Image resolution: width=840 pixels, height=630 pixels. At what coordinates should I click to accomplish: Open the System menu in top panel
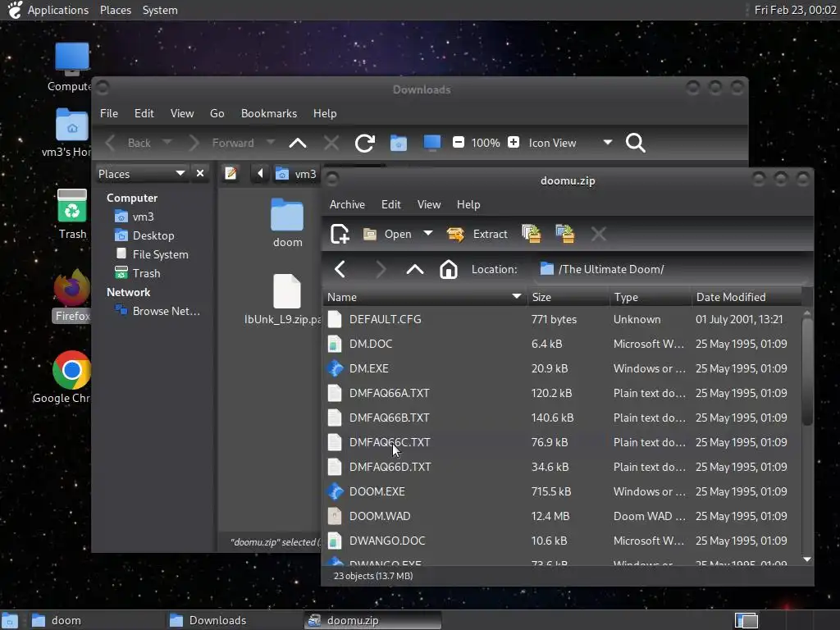pyautogui.click(x=160, y=10)
